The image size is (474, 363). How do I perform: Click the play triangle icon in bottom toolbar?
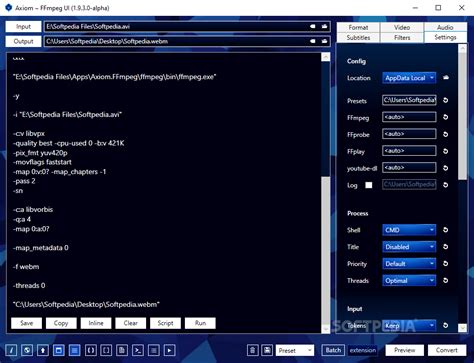point(170,350)
